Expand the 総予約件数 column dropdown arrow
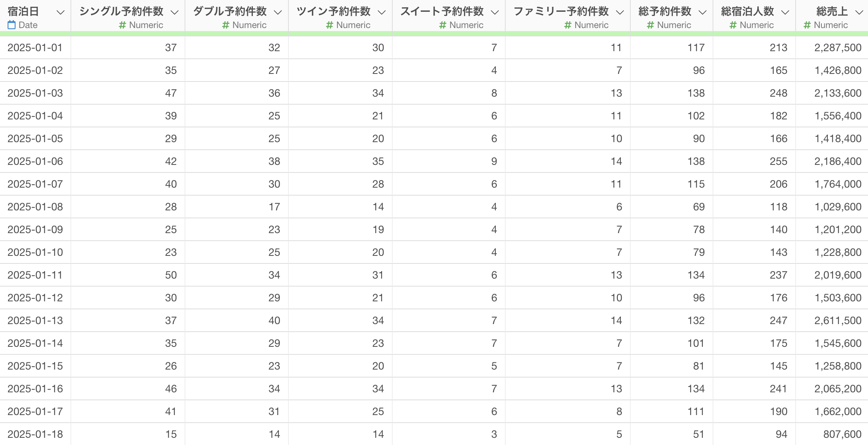Viewport: 868px width, 445px height. 702,12
